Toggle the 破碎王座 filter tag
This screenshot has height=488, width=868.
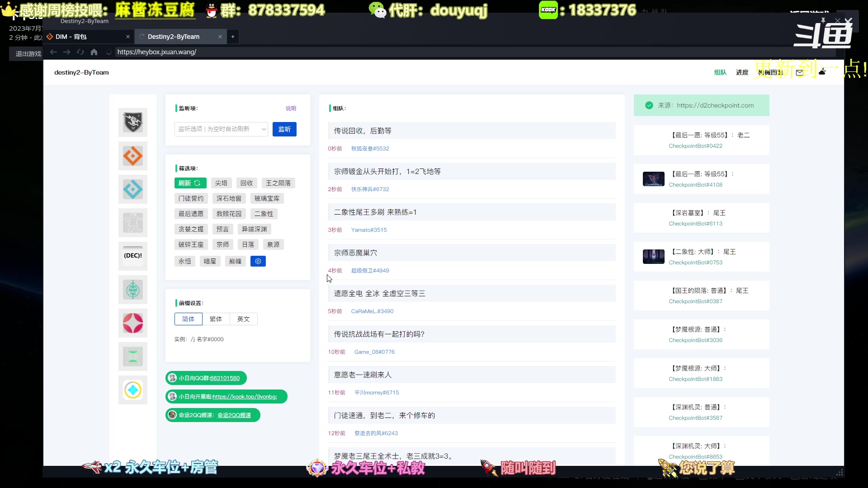[x=191, y=244]
